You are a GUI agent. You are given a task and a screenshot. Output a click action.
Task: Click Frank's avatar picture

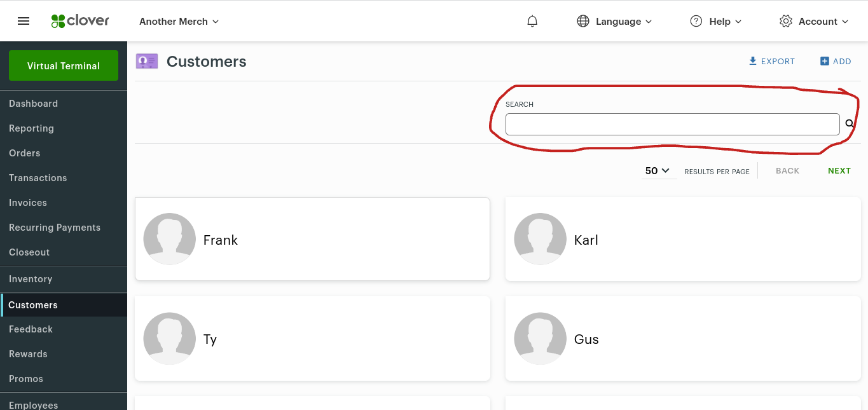(170, 239)
